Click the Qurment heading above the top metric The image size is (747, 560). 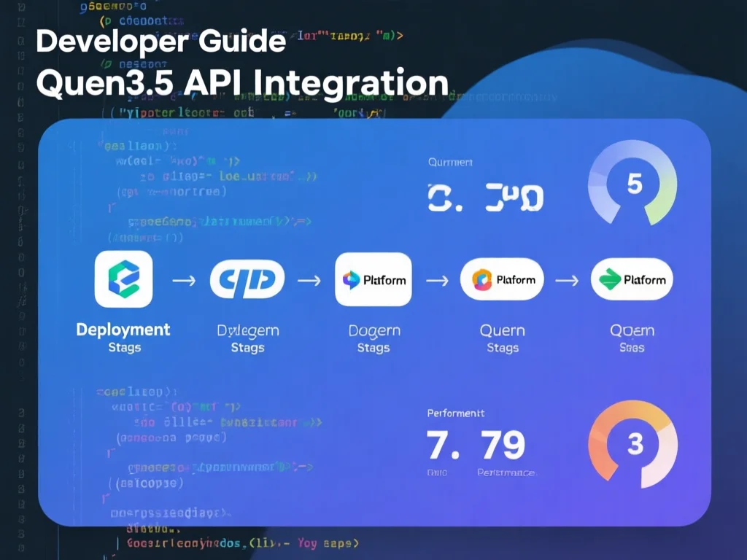(x=450, y=162)
